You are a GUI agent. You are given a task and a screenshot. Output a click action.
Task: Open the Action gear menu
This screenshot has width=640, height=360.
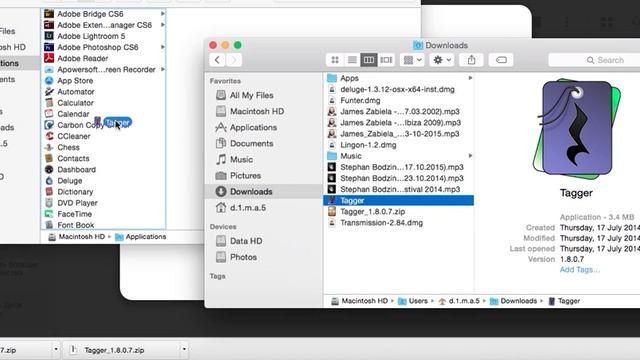442,60
